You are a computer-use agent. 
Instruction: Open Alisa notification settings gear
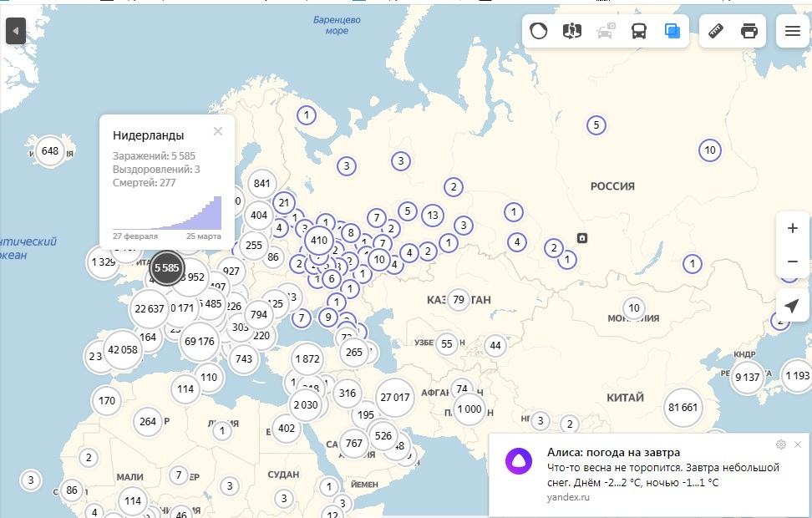[781, 444]
